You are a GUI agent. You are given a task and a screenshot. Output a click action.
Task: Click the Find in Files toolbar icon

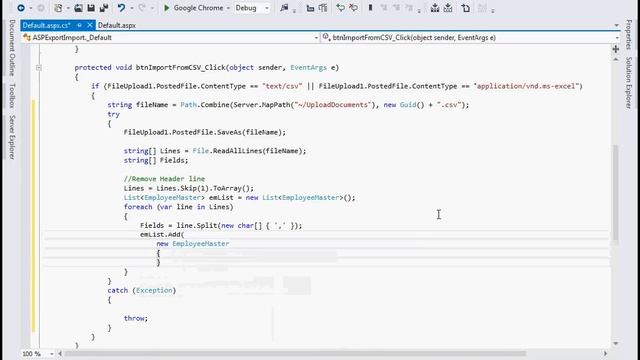point(284,8)
